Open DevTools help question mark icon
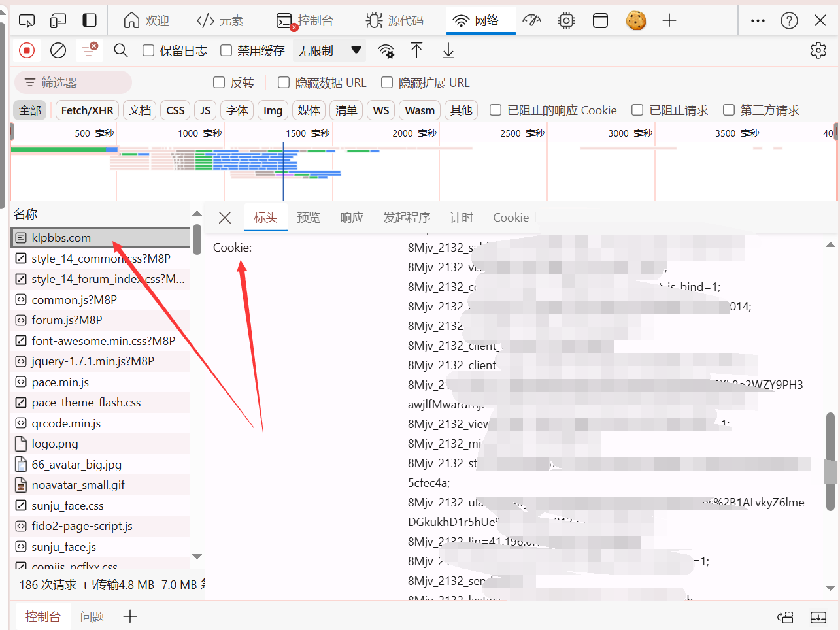The image size is (840, 630). coord(789,21)
